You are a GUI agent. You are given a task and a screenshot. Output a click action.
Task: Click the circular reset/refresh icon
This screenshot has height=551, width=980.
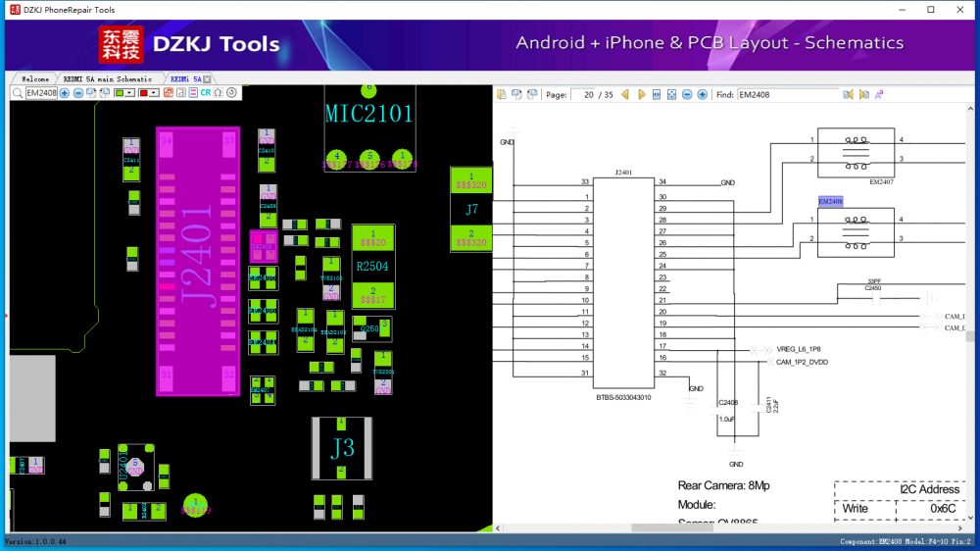coord(232,93)
